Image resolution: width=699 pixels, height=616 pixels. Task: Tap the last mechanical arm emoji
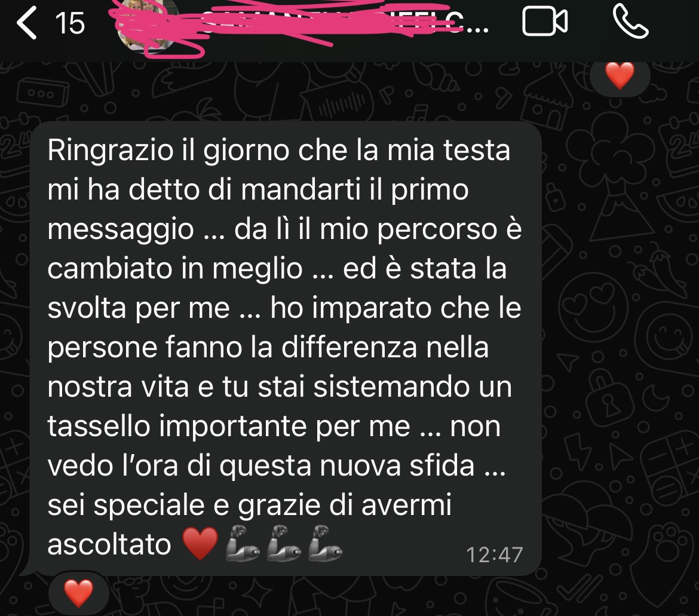pyautogui.click(x=325, y=543)
